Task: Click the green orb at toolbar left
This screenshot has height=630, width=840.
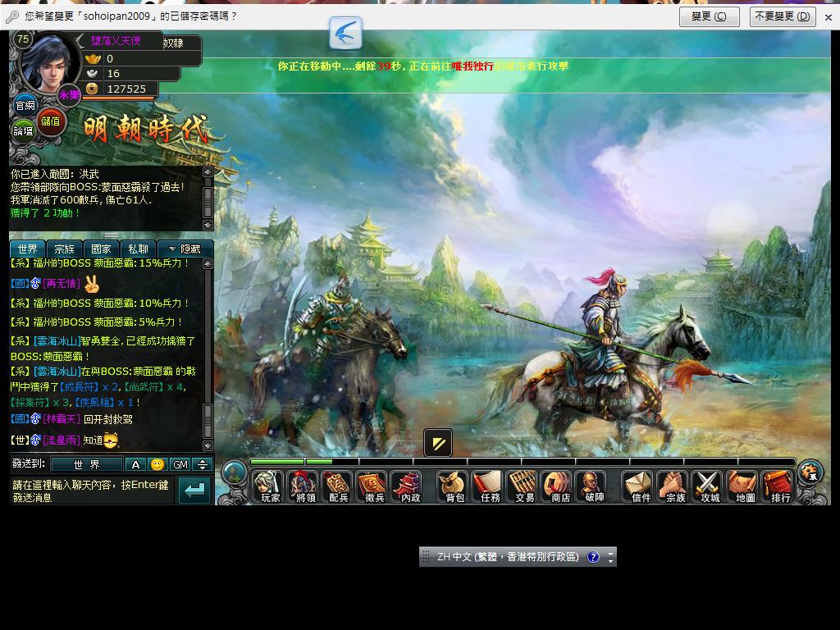Action: point(234,473)
